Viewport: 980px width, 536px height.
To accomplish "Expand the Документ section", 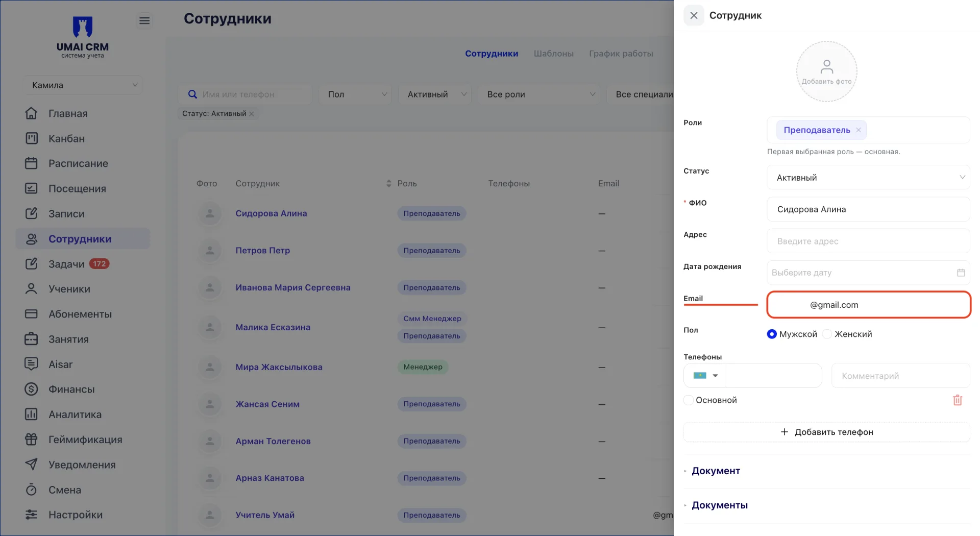I will pos(716,471).
